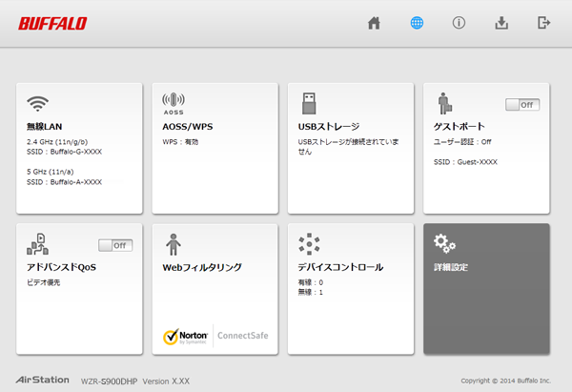The image size is (572, 392).
Task: Click the WZR-S900DHP model text
Action: point(109,382)
